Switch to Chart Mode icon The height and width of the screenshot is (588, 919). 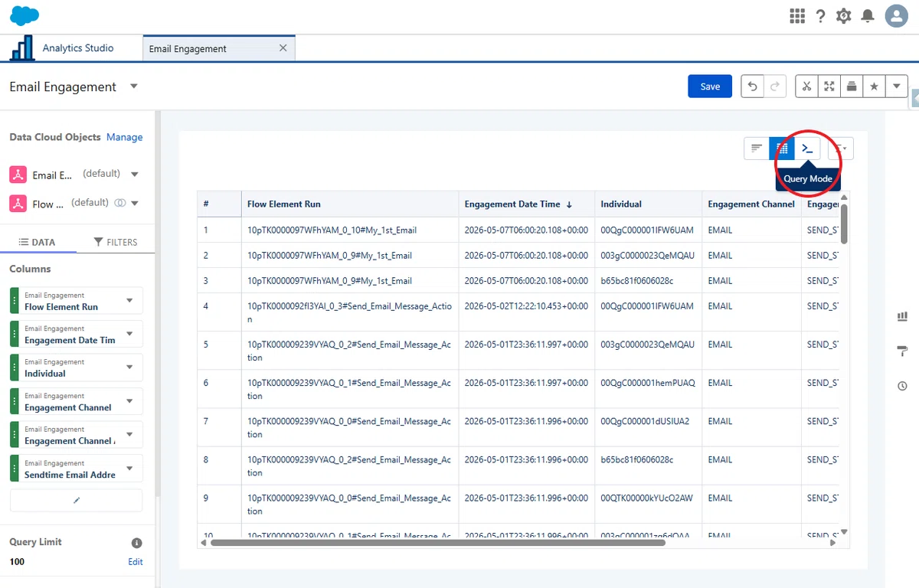[x=757, y=148]
